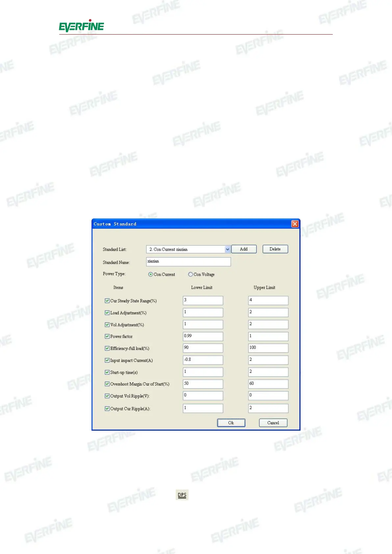
Task: Click Load Adjustment upper limit field
Action: click(x=268, y=312)
